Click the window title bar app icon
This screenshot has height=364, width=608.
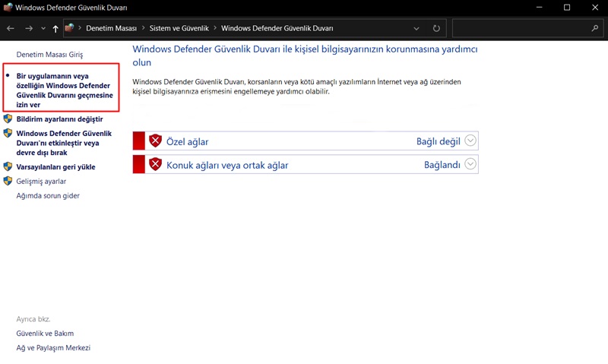coord(8,7)
